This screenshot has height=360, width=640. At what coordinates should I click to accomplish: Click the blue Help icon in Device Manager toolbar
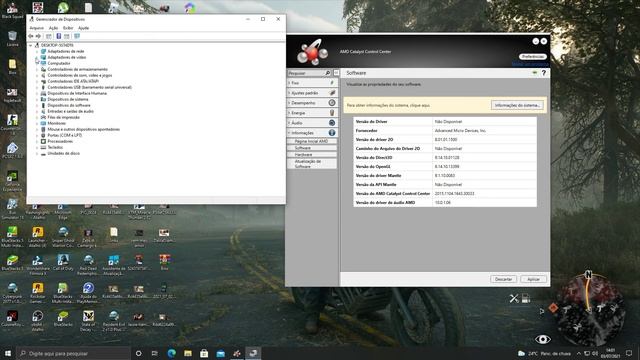[x=59, y=36]
